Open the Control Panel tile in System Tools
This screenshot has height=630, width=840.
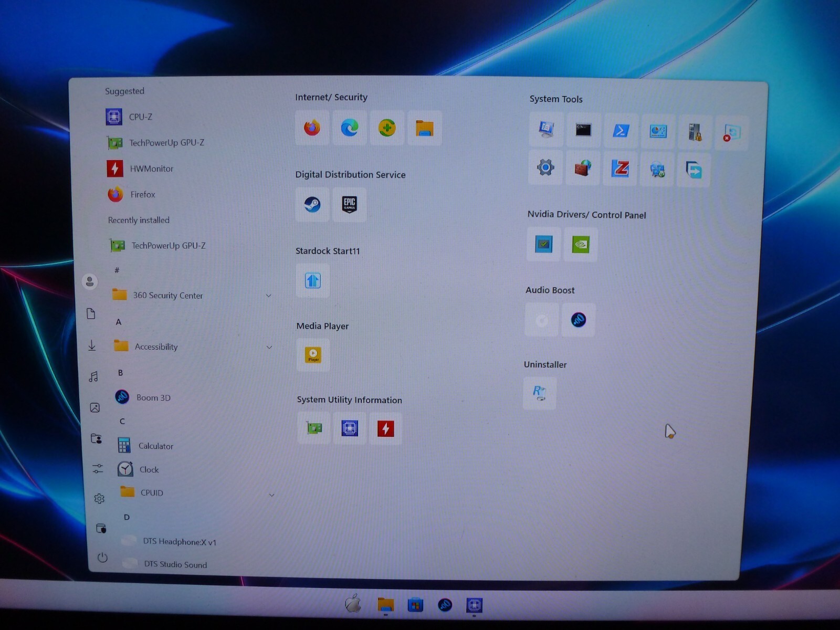[x=658, y=131]
